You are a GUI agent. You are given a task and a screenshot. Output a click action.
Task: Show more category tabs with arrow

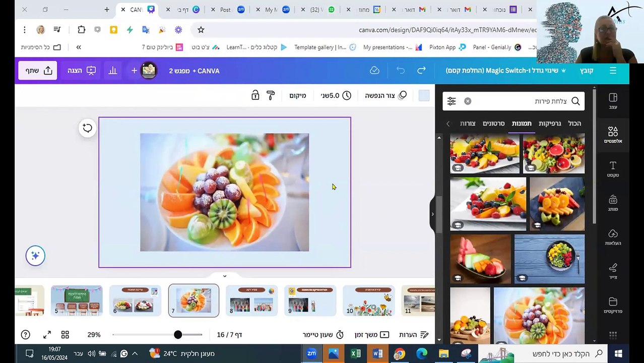[x=448, y=124]
